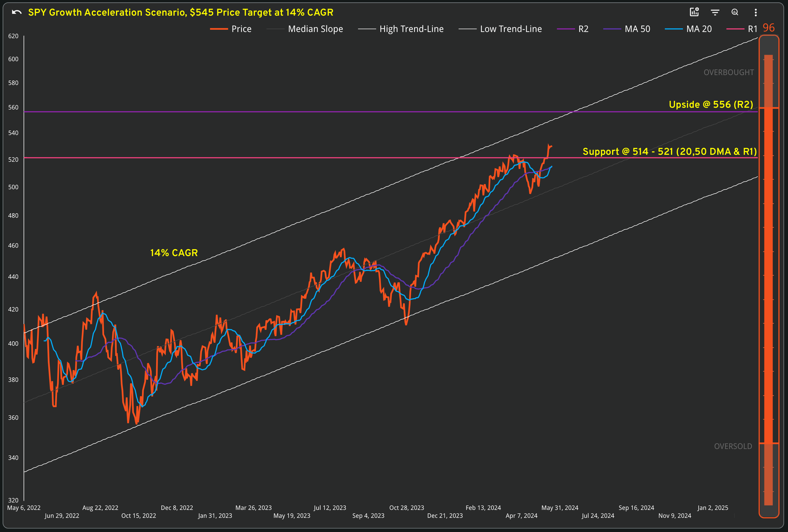
Task: Click the chart title mentioning $545 Price Target
Action: click(x=181, y=13)
